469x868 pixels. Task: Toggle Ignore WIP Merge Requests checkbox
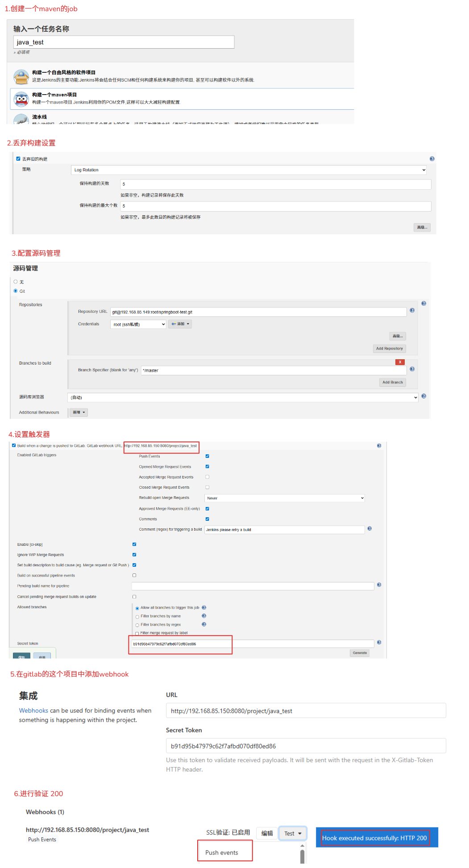[134, 555]
